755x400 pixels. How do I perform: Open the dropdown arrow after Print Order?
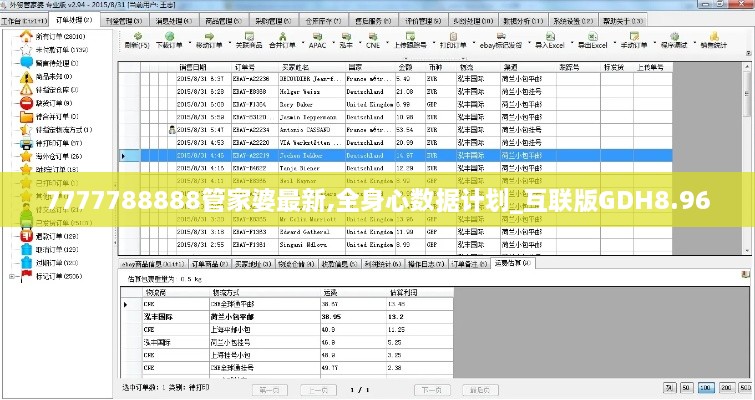(473, 41)
